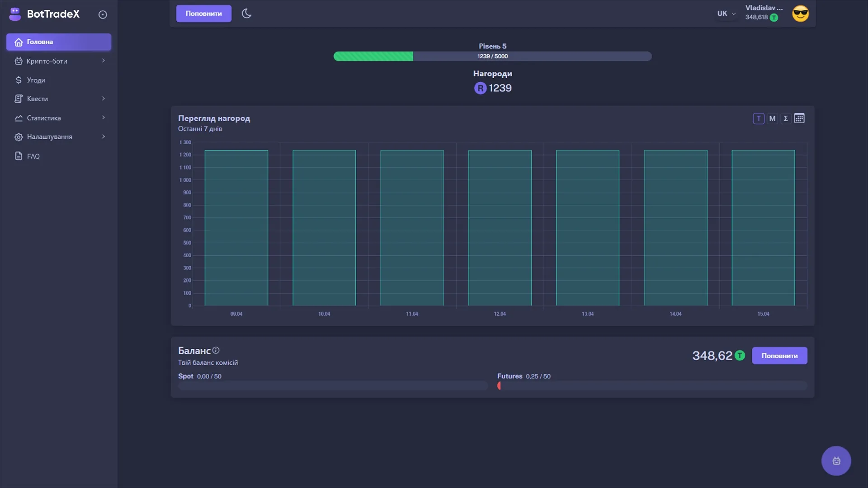The image size is (868, 488).
Task: Open the UK language dropdown
Action: point(726,14)
